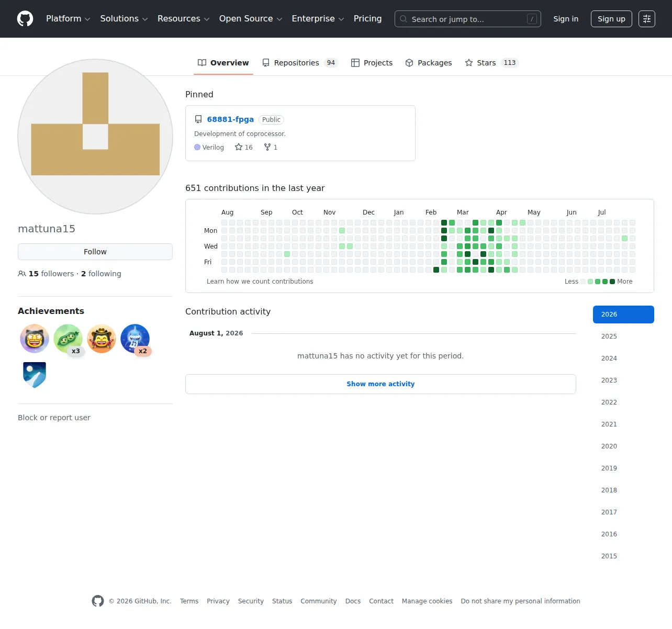
Task: View the 2 following list
Action: tap(101, 274)
